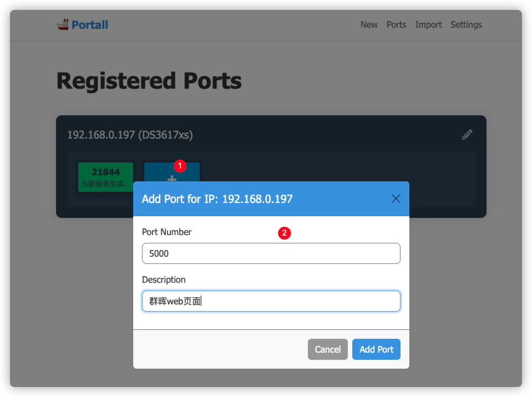Click the Portall ship logo icon
The image size is (532, 397).
[63, 24]
